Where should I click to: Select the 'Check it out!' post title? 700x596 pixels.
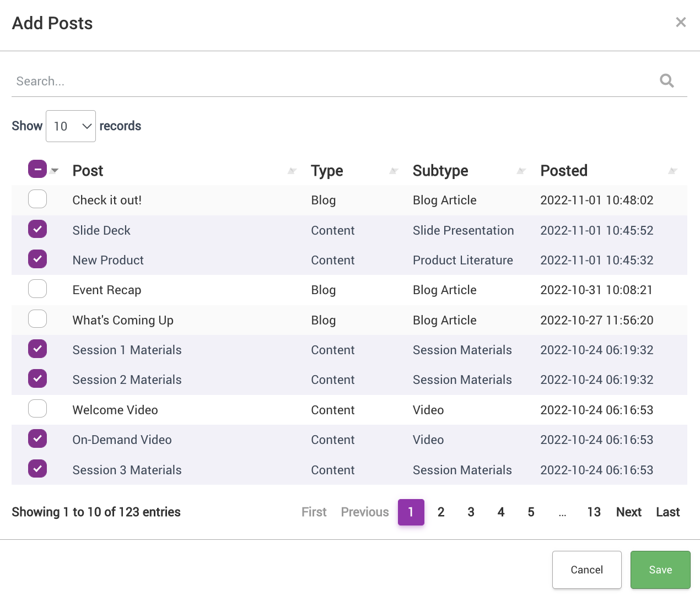tap(107, 201)
